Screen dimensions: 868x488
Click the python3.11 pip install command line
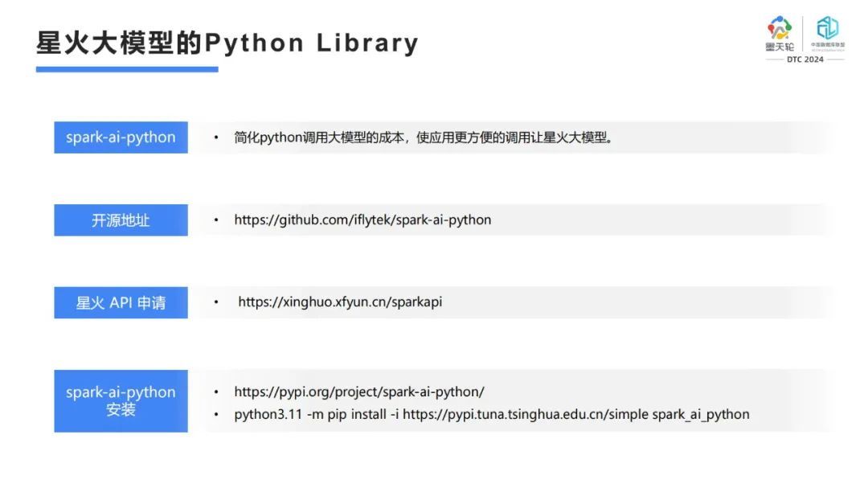(492, 414)
